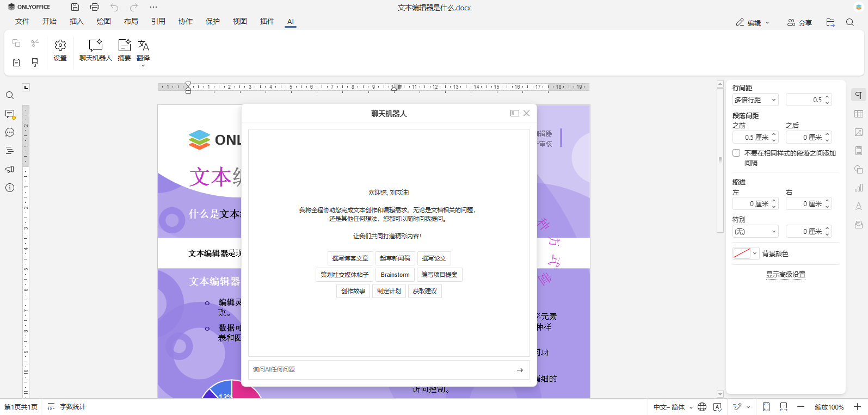Click the search icon in top right
The height and width of the screenshot is (415, 868).
(x=850, y=22)
